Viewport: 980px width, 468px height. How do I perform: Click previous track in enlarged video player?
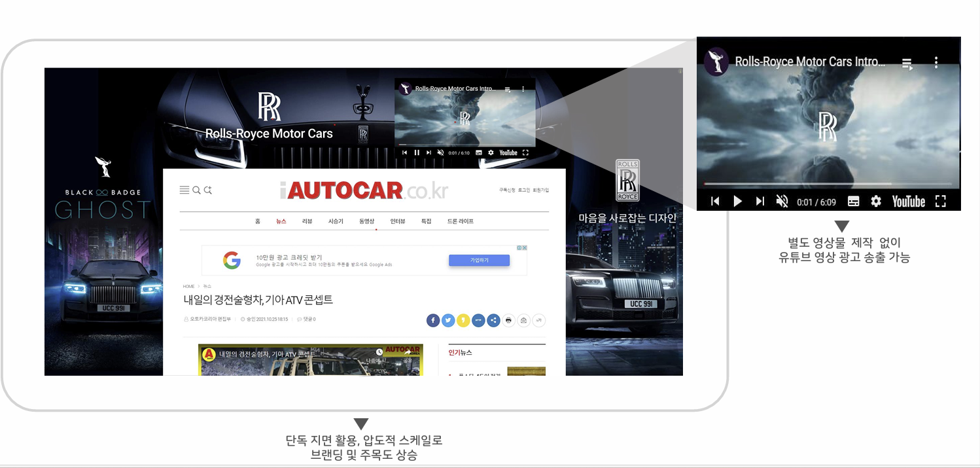click(715, 202)
